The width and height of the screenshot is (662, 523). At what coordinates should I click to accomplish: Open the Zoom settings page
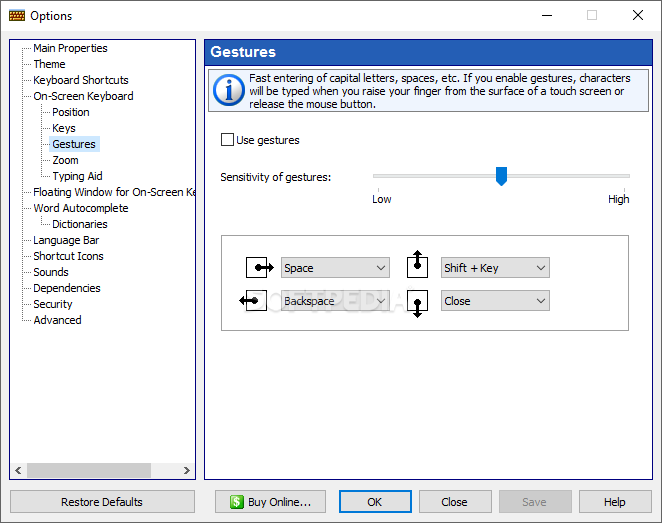(65, 160)
